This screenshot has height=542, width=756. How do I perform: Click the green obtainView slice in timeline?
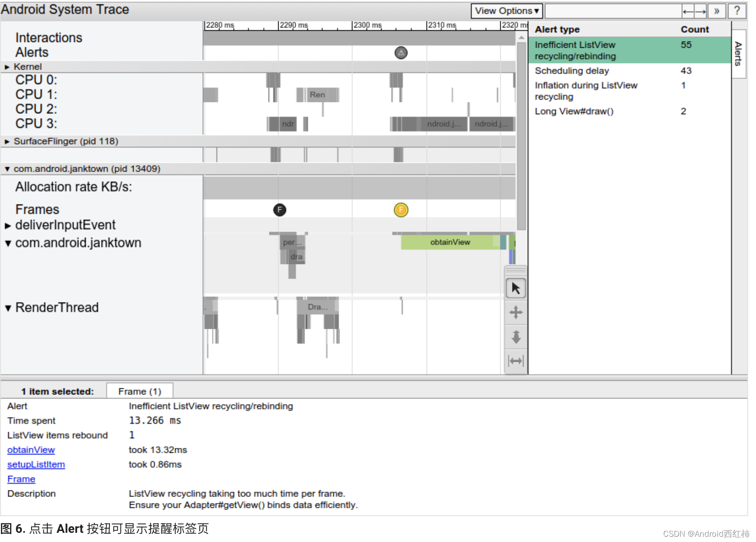[450, 242]
